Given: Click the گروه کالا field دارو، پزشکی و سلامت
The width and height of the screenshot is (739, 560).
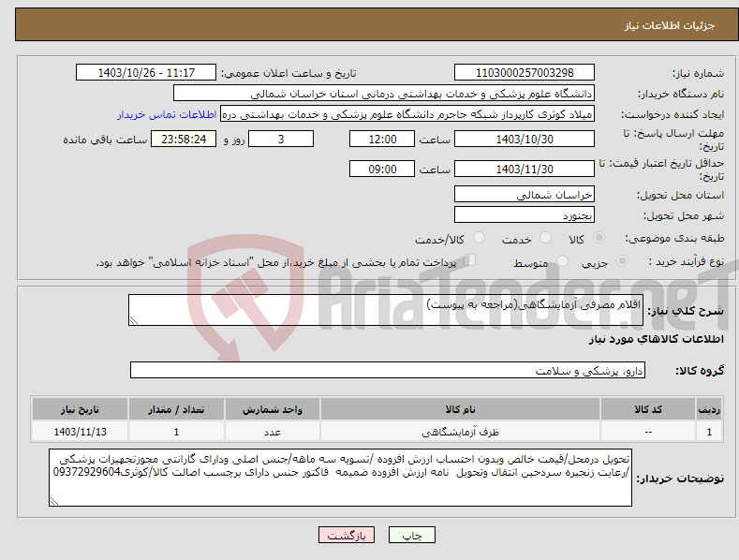Looking at the screenshot, I should (x=388, y=370).
